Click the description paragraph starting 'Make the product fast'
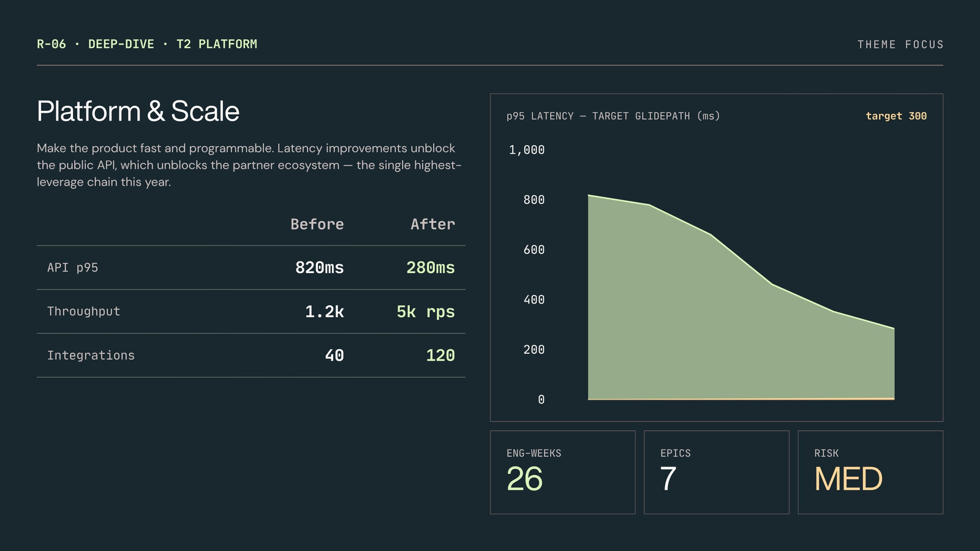 [x=249, y=165]
